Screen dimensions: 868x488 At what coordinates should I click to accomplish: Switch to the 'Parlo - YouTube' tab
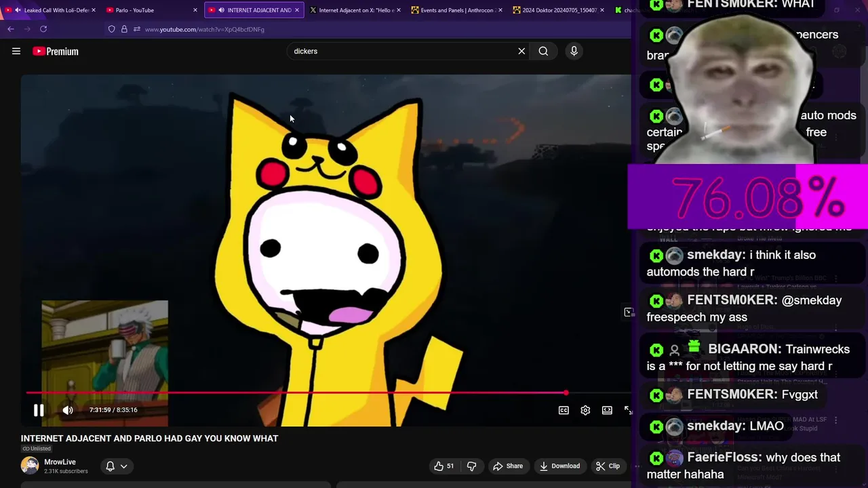pyautogui.click(x=135, y=10)
